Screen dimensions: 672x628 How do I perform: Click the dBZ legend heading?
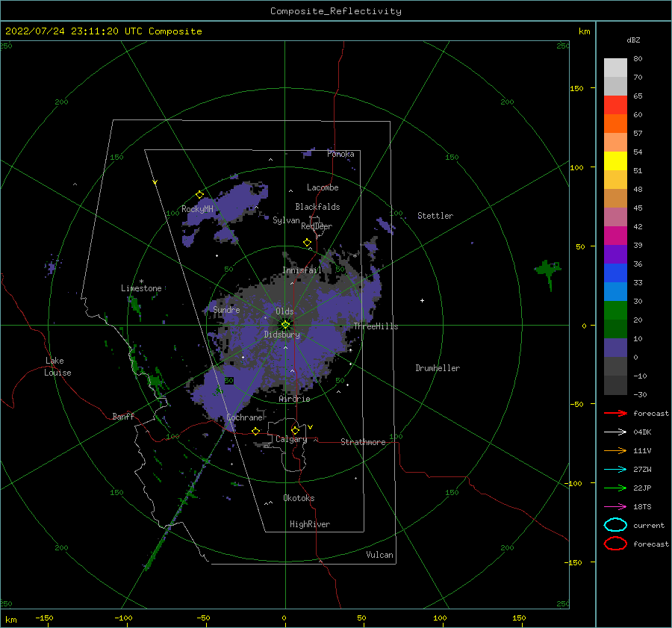pyautogui.click(x=633, y=40)
